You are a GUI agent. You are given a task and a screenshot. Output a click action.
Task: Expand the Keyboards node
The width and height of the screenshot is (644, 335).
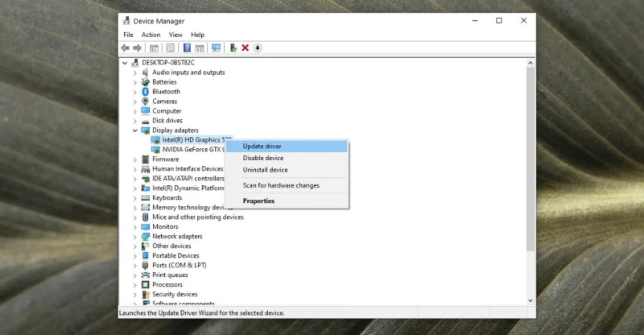click(134, 198)
